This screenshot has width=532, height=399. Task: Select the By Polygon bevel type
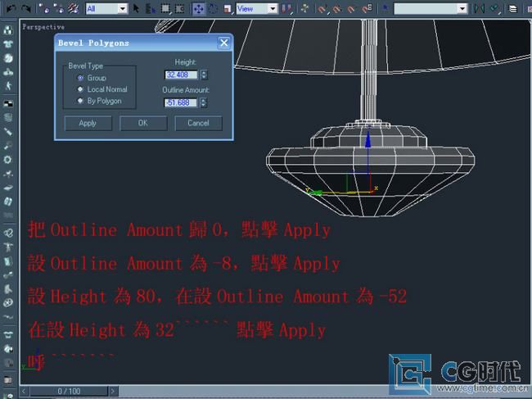[x=80, y=101]
